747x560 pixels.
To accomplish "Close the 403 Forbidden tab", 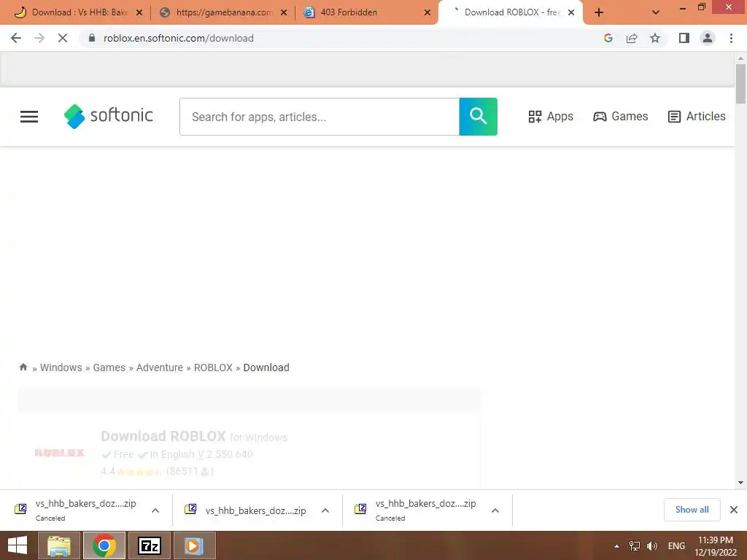I will click(427, 12).
